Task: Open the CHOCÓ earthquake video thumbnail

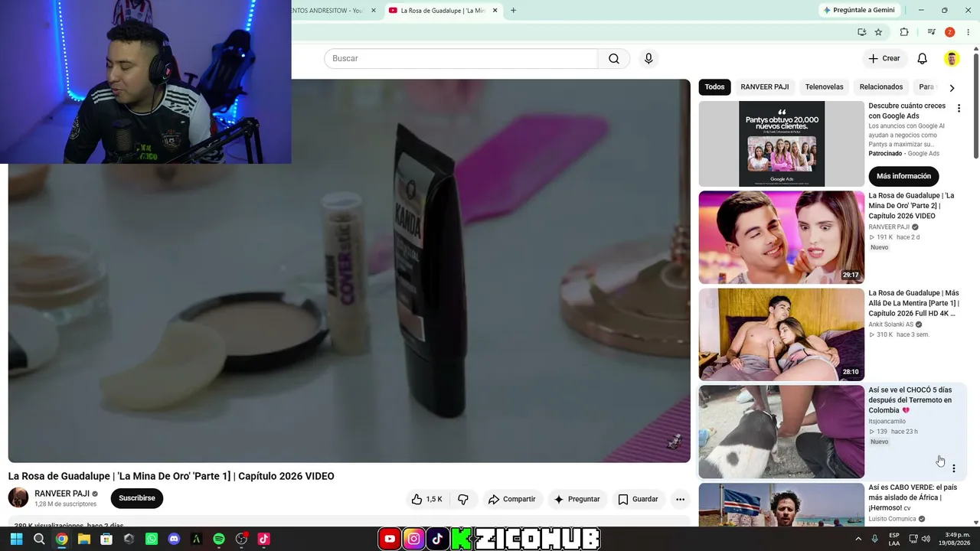Action: pyautogui.click(x=781, y=432)
